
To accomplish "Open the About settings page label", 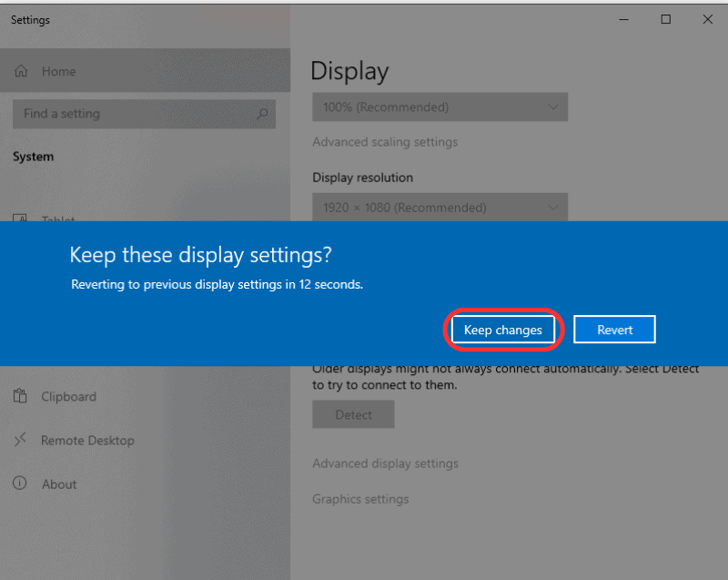I will click(x=59, y=484).
